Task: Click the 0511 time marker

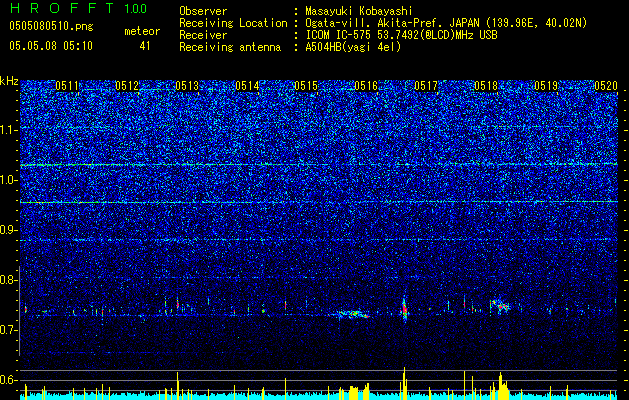Action: [67, 86]
